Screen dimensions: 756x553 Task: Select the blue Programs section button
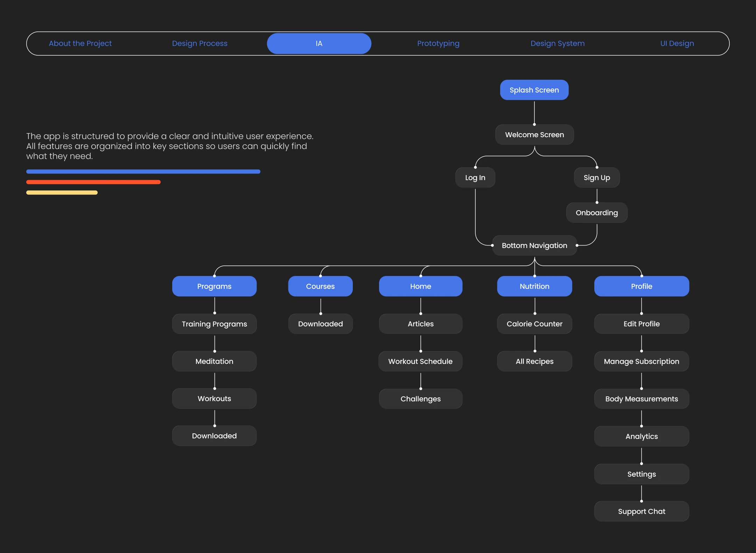click(214, 286)
